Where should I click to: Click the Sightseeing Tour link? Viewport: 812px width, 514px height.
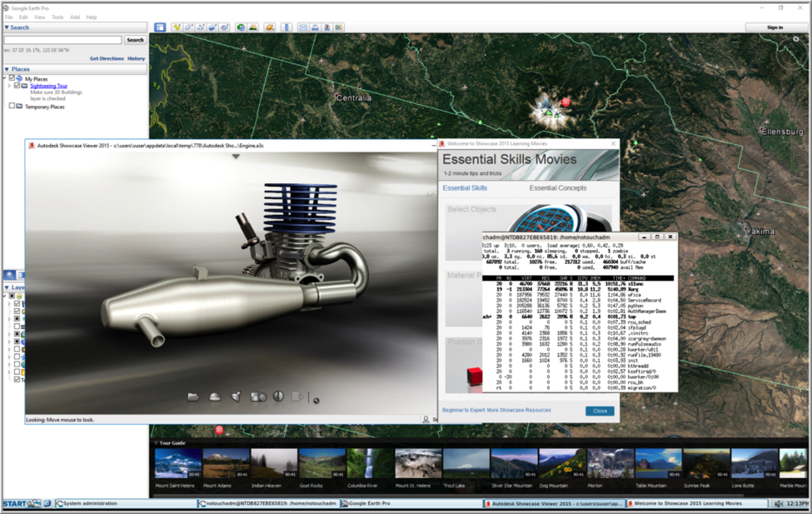pos(48,86)
